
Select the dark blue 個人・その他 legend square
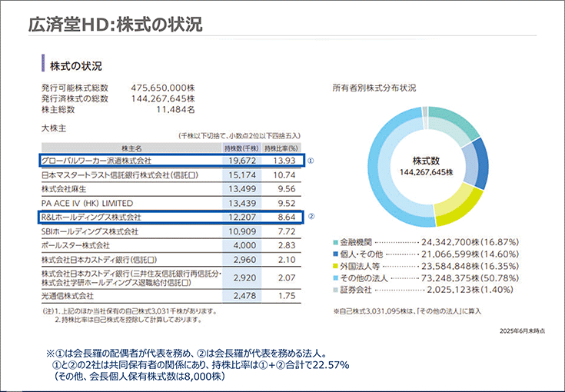coord(335,254)
